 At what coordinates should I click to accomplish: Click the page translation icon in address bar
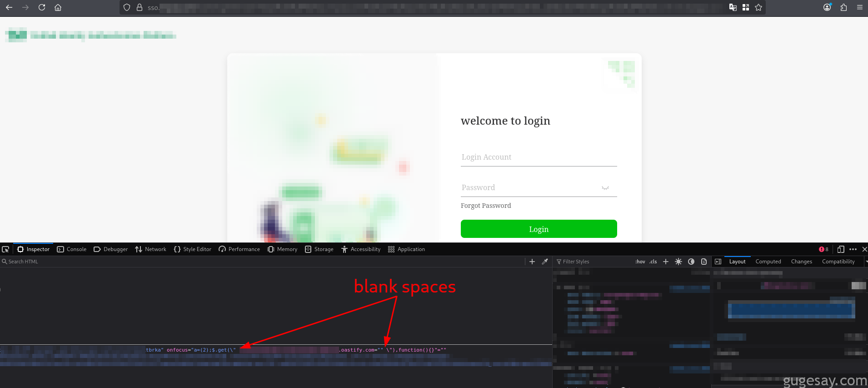coord(733,7)
